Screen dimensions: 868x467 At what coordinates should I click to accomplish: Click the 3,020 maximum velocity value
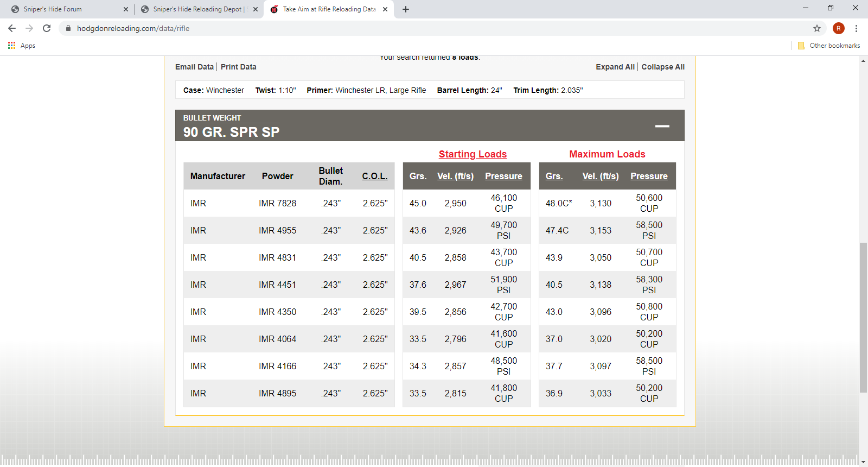click(601, 339)
